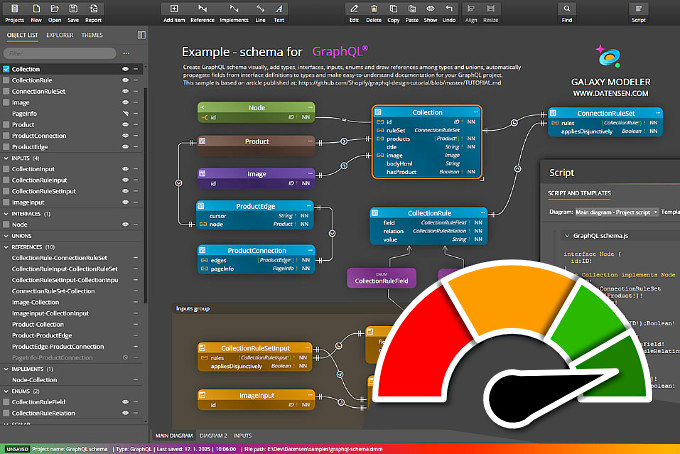The image size is (680, 454).
Task: Select the Reference tool
Action: [x=203, y=13]
